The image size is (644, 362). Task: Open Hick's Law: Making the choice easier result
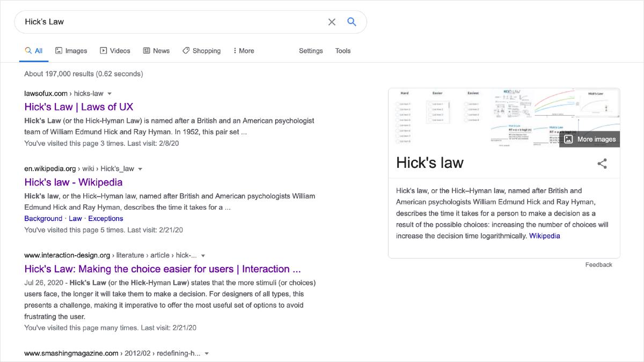click(163, 269)
